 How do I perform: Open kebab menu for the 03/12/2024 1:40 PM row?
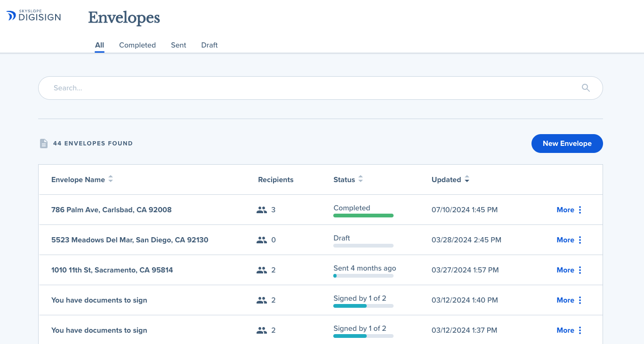pos(580,300)
